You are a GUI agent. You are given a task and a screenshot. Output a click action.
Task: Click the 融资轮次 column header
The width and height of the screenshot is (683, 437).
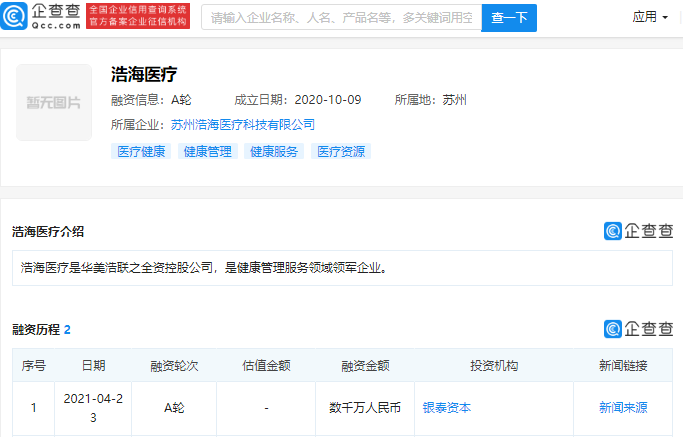[174, 366]
